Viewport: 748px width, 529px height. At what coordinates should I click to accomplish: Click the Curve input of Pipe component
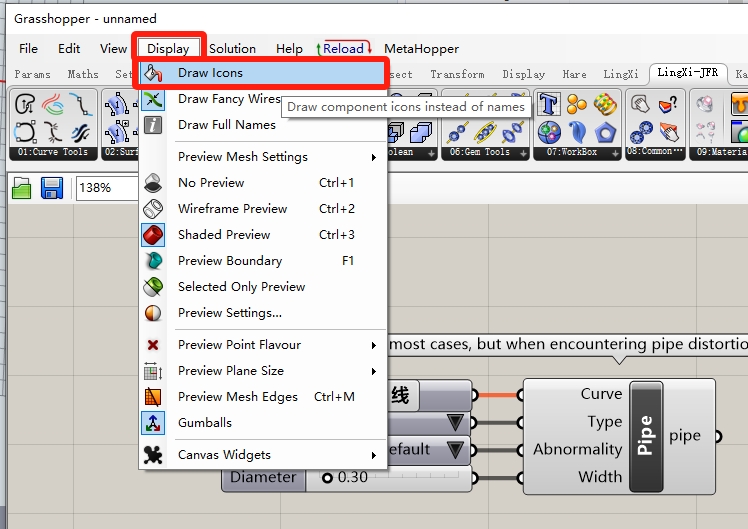tap(601, 394)
